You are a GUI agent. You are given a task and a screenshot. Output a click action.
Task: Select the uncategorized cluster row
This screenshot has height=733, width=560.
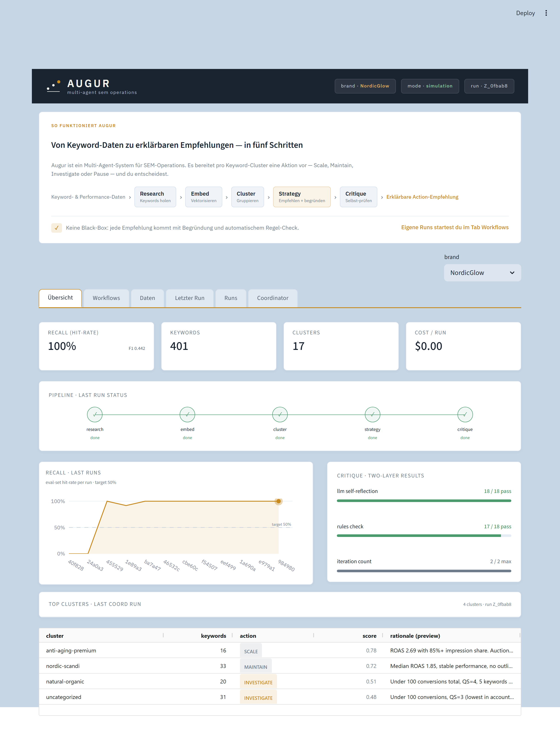280,697
